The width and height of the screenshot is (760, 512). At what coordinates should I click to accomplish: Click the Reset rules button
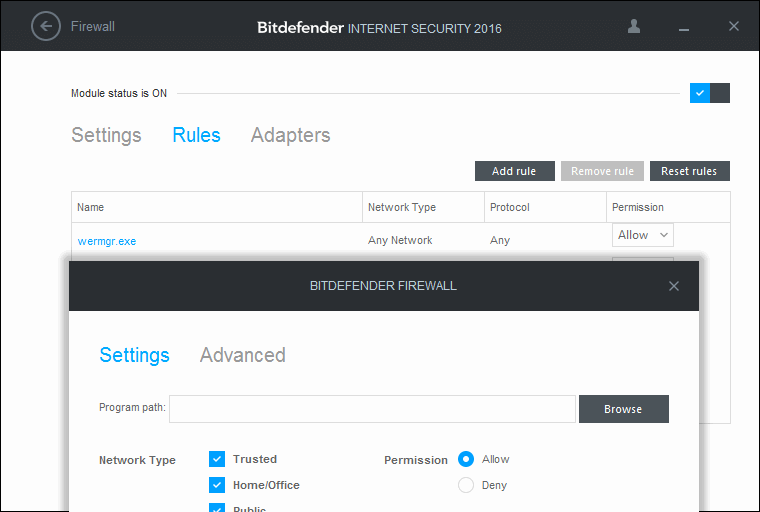(689, 171)
